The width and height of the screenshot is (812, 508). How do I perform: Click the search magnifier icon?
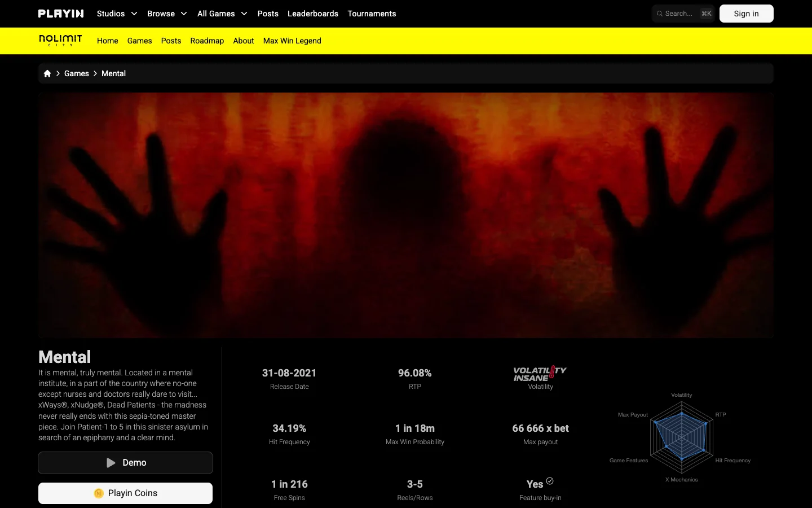click(x=659, y=14)
